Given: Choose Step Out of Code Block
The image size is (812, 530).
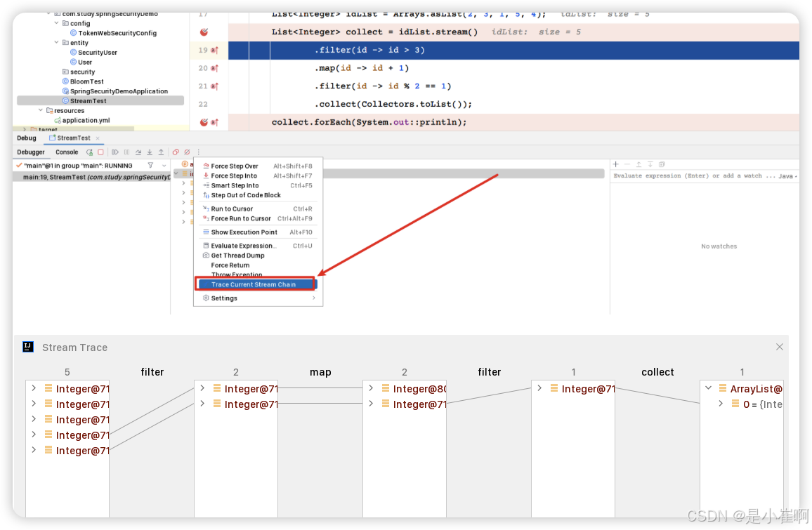Looking at the screenshot, I should click(x=258, y=195).
